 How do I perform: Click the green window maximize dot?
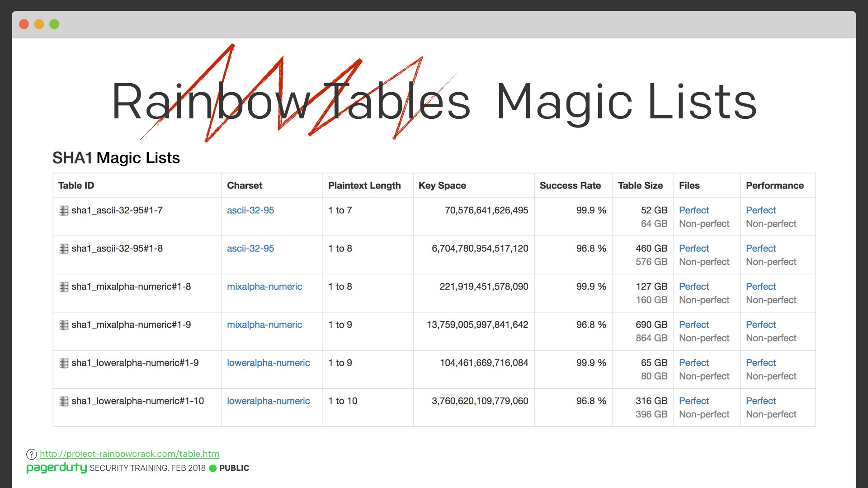point(54,24)
